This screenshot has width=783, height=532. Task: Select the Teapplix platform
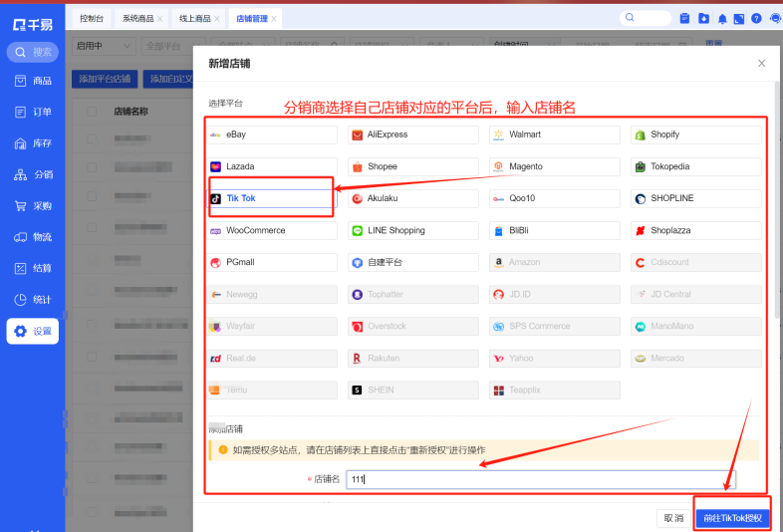[554, 391]
